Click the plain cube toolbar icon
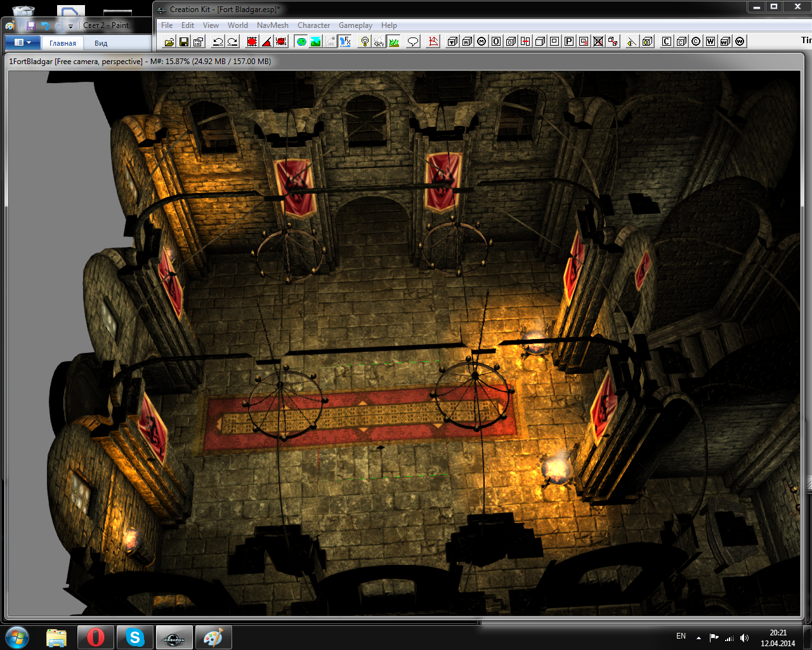812x650 pixels. (540, 41)
